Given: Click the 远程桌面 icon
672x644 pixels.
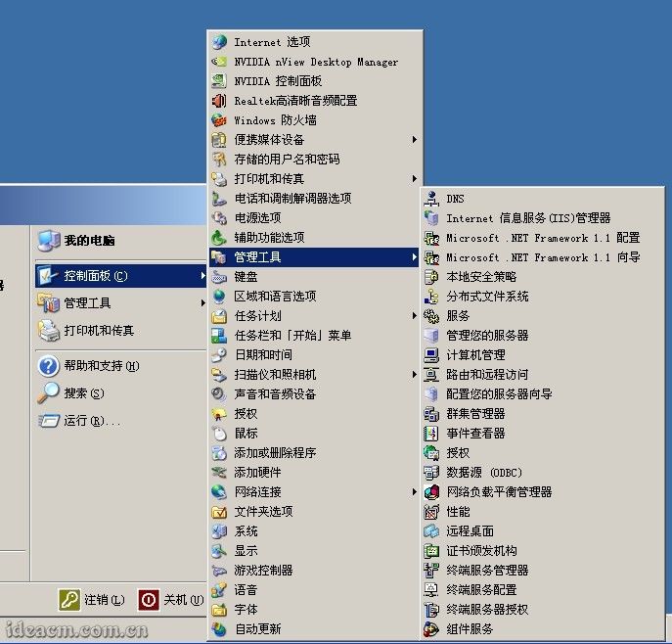Looking at the screenshot, I should (x=431, y=531).
